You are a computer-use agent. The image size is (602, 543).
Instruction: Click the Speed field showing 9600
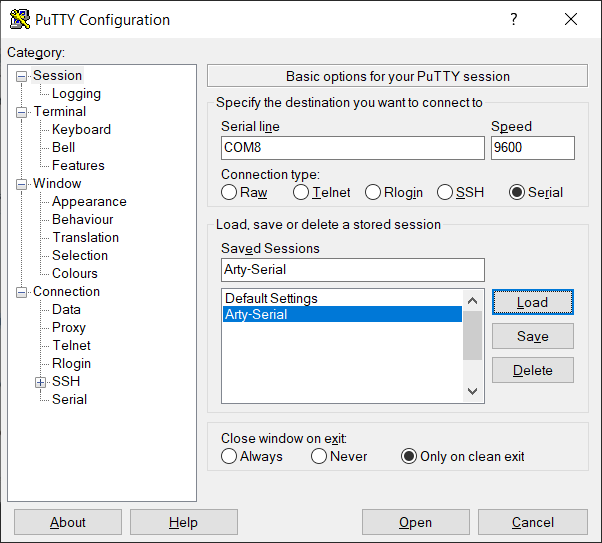pos(533,148)
